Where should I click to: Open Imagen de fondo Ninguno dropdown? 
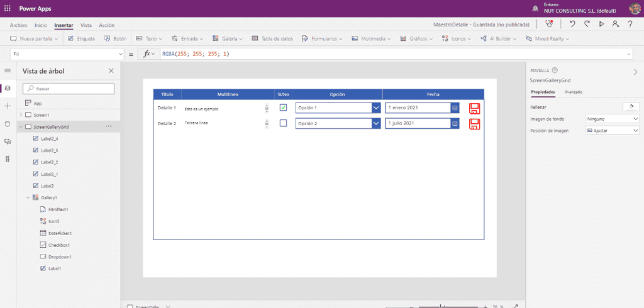tap(613, 119)
